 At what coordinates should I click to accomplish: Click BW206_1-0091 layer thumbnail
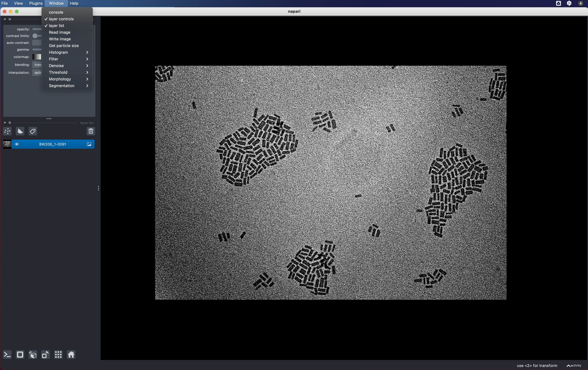[x=7, y=144]
